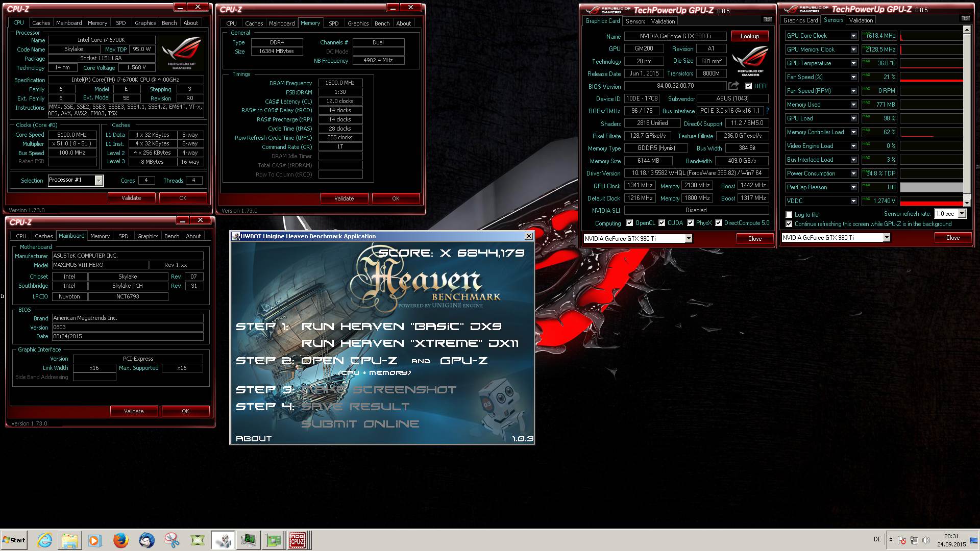Click the GPU Load sensor graph
This screenshot has height=551, width=980.
coord(932,118)
